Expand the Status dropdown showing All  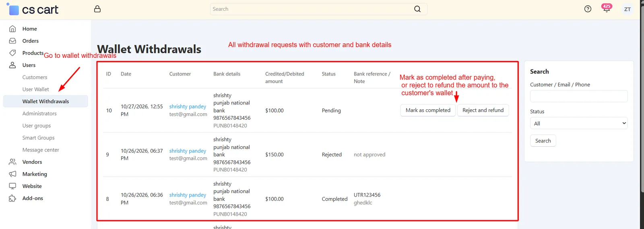click(x=579, y=123)
